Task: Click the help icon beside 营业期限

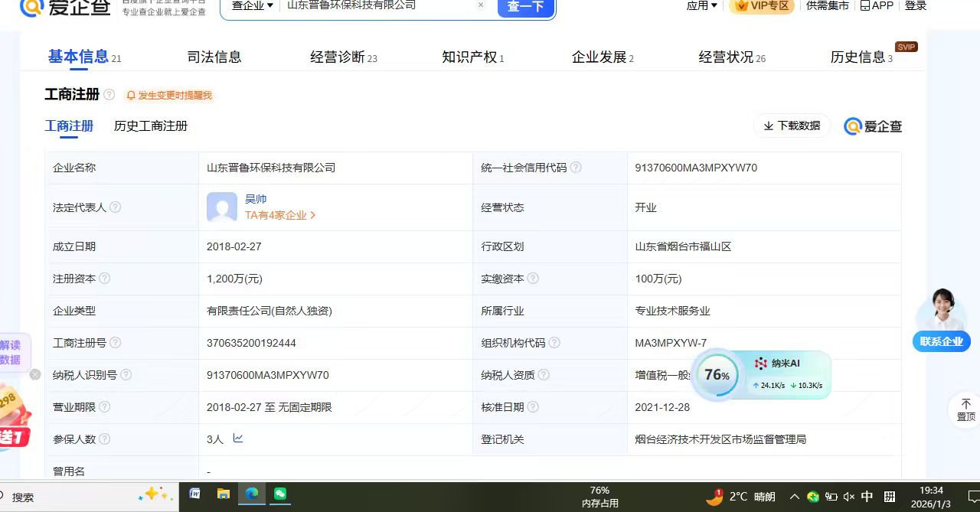Action: pos(105,407)
